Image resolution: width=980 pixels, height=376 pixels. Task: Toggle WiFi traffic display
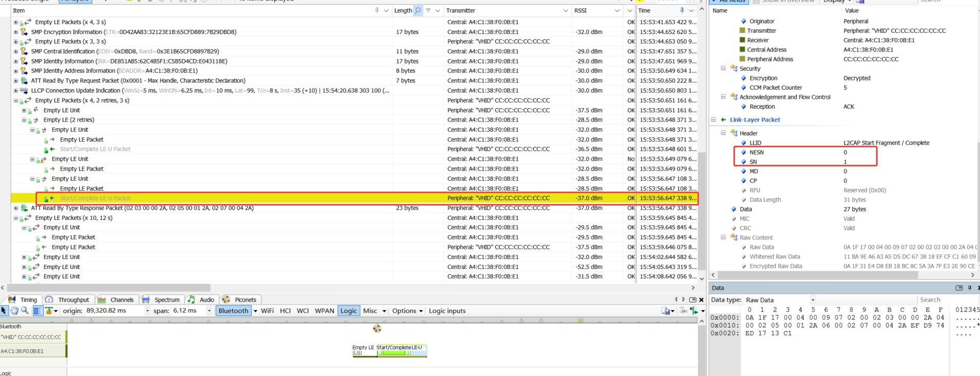point(267,311)
